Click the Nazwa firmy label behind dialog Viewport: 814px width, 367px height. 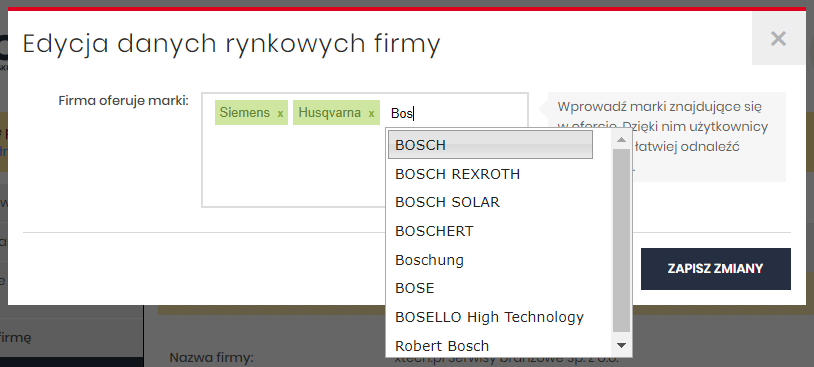[x=211, y=358]
